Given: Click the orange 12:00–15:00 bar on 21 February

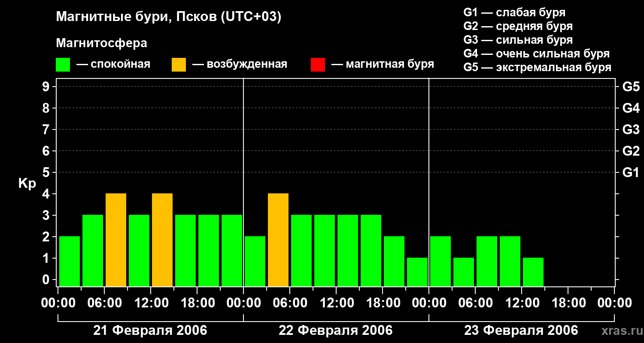Looking at the screenshot, I should [162, 240].
